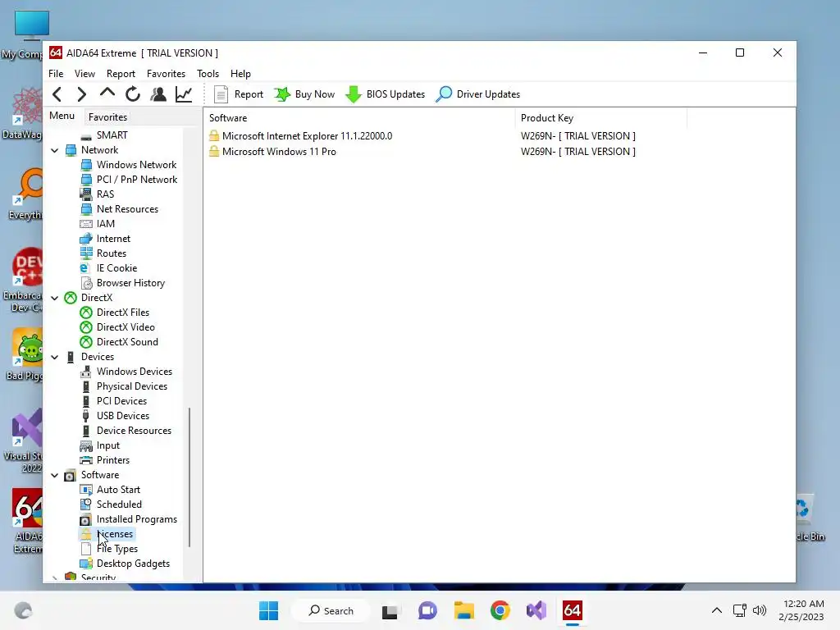Open the Windows Start menu

[x=268, y=610]
